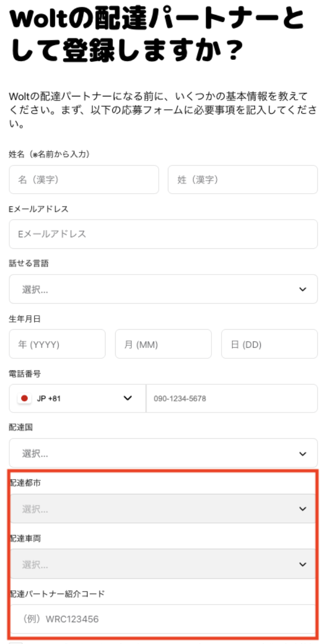Select the 月 (MM) birth month field
The height and width of the screenshot is (644, 329).
pos(163,344)
